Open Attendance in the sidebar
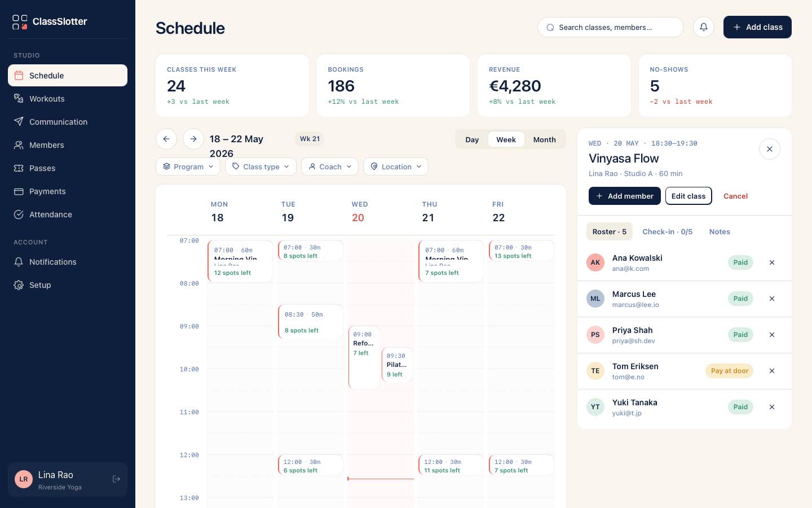 [68, 214]
